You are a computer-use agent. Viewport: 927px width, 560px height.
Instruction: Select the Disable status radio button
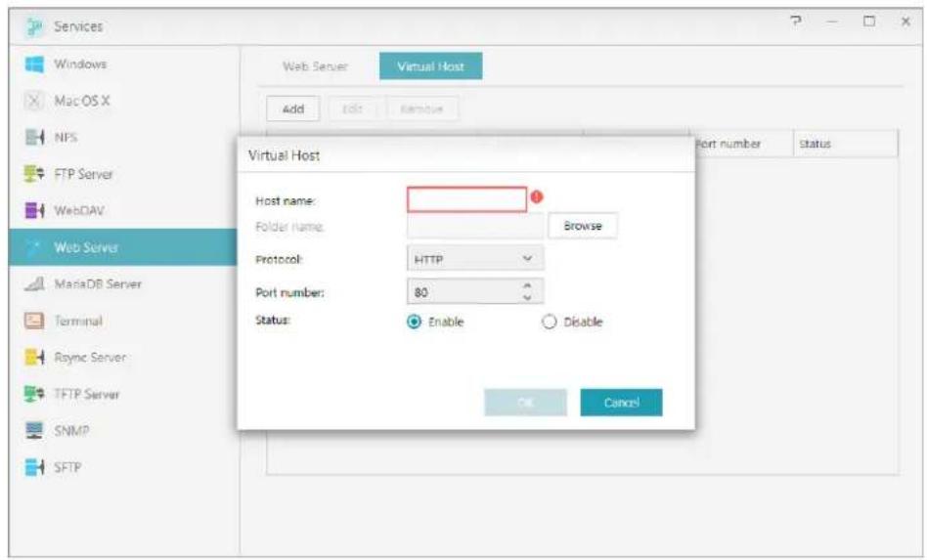coord(550,322)
